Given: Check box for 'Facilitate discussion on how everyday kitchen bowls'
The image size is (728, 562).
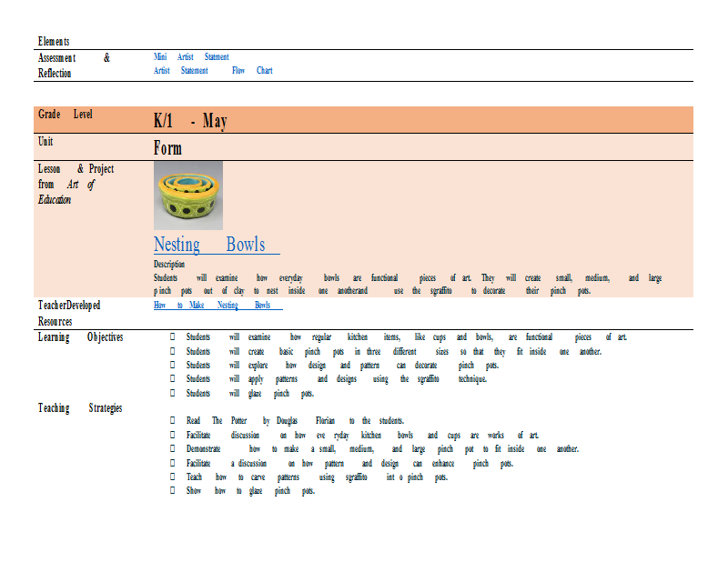Looking at the screenshot, I should coord(172,435).
